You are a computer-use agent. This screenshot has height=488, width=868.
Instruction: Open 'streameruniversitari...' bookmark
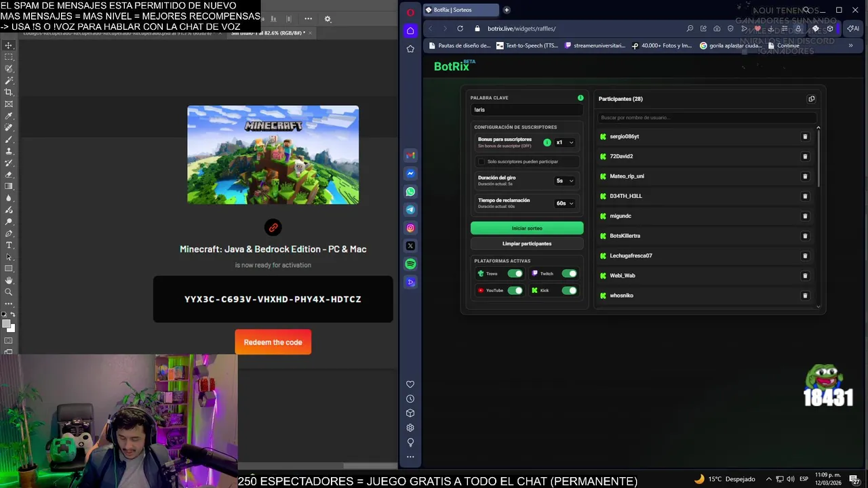pos(594,45)
